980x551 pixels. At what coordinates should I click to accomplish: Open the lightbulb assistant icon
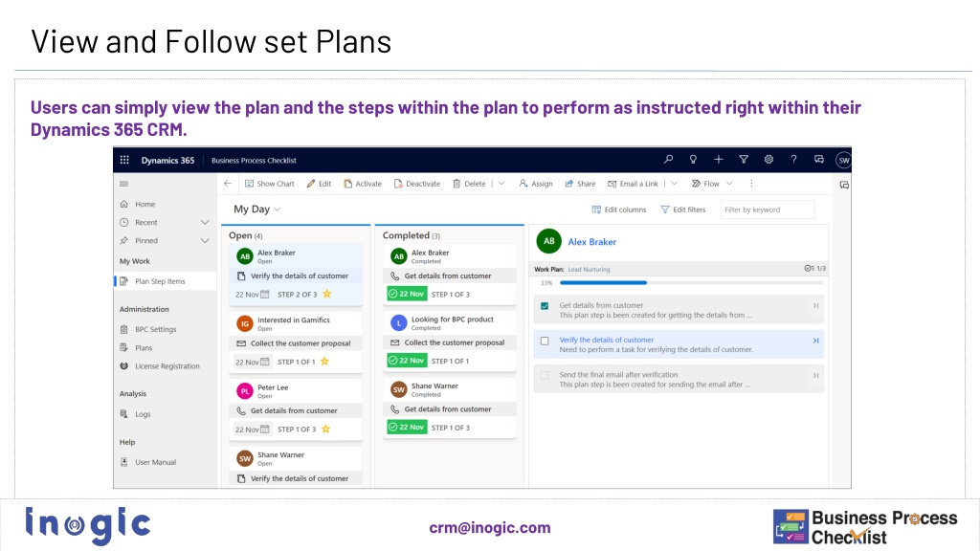coord(693,160)
